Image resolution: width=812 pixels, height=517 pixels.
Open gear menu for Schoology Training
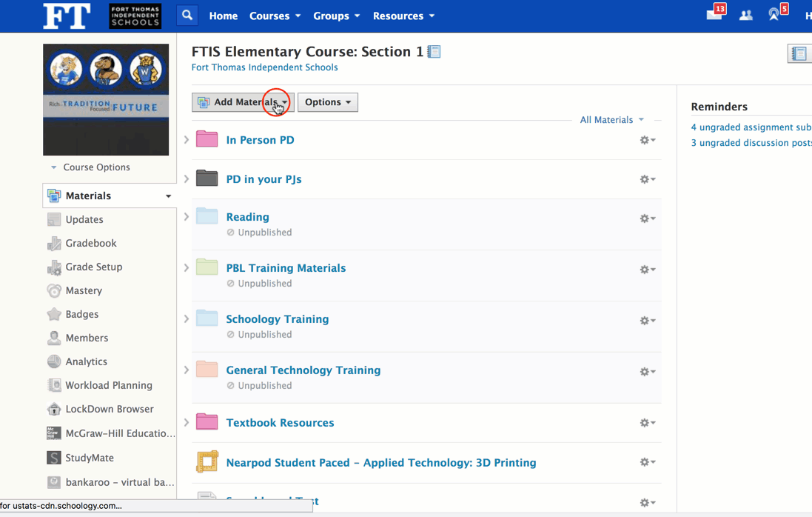[x=648, y=321]
